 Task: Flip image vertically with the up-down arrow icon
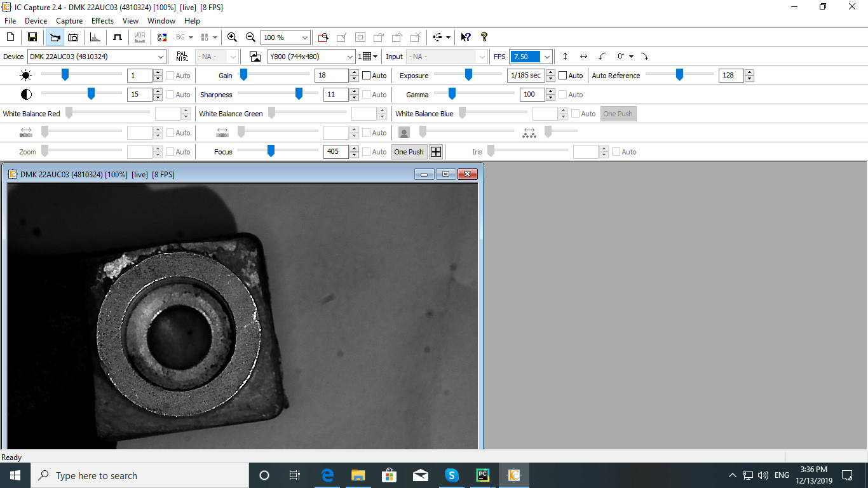click(x=565, y=57)
